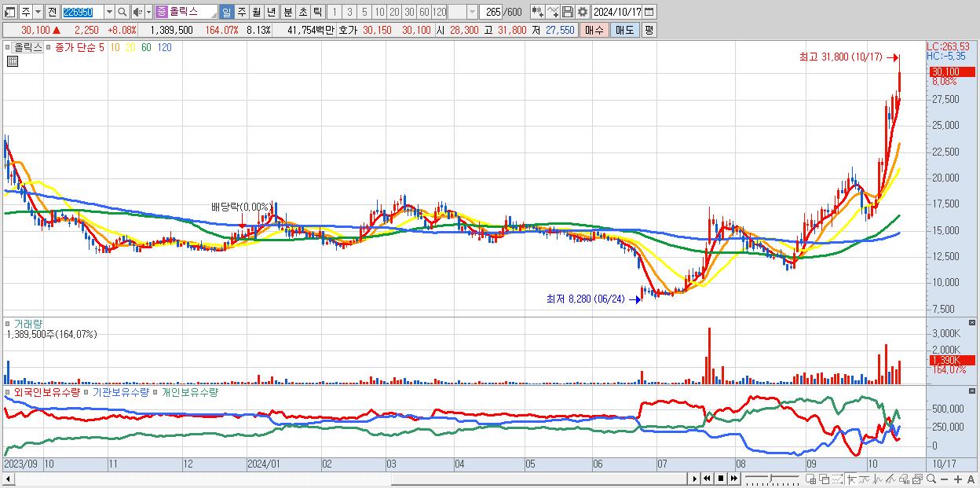
Task: Click the 120 interval button
Action: [440, 12]
